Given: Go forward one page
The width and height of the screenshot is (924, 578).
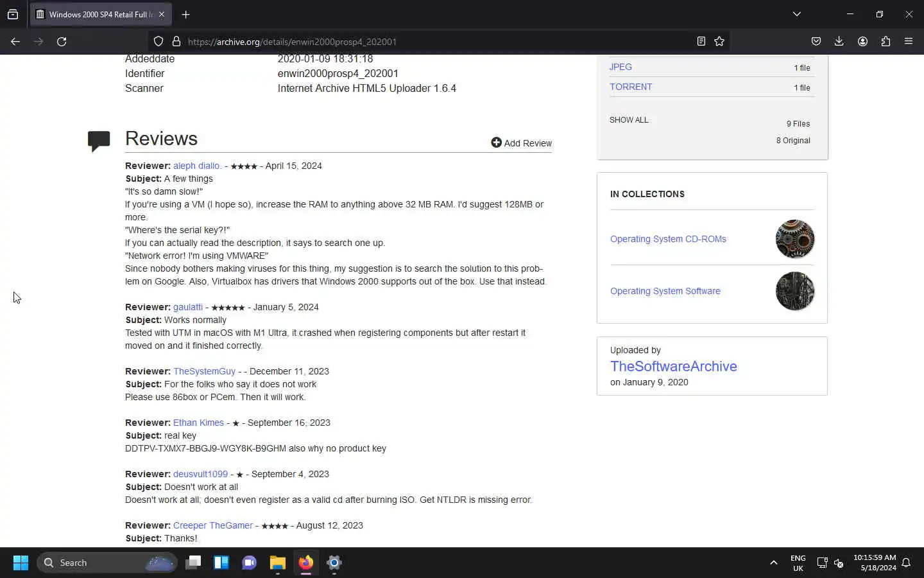Looking at the screenshot, I should (x=38, y=41).
